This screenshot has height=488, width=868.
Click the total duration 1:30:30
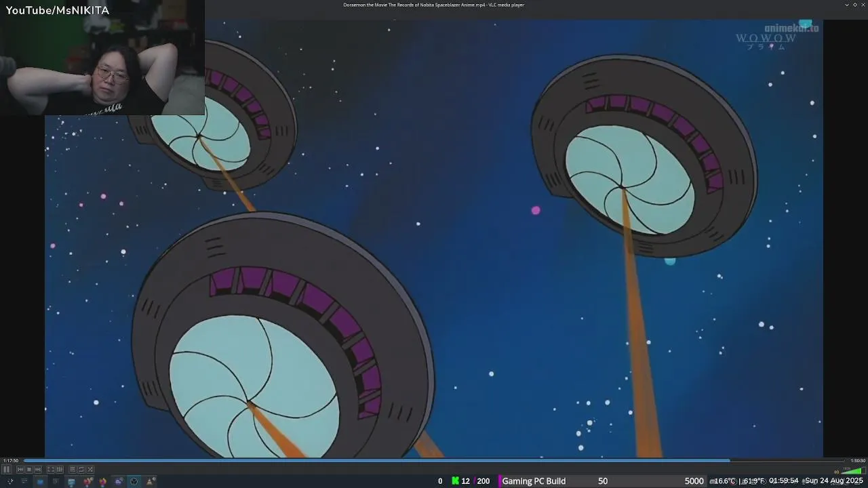[x=858, y=461]
